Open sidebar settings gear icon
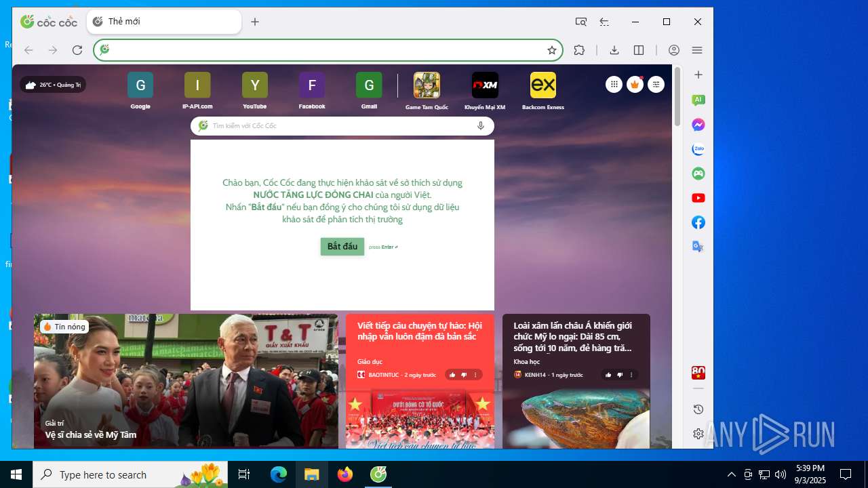This screenshot has width=868, height=488. click(x=698, y=434)
